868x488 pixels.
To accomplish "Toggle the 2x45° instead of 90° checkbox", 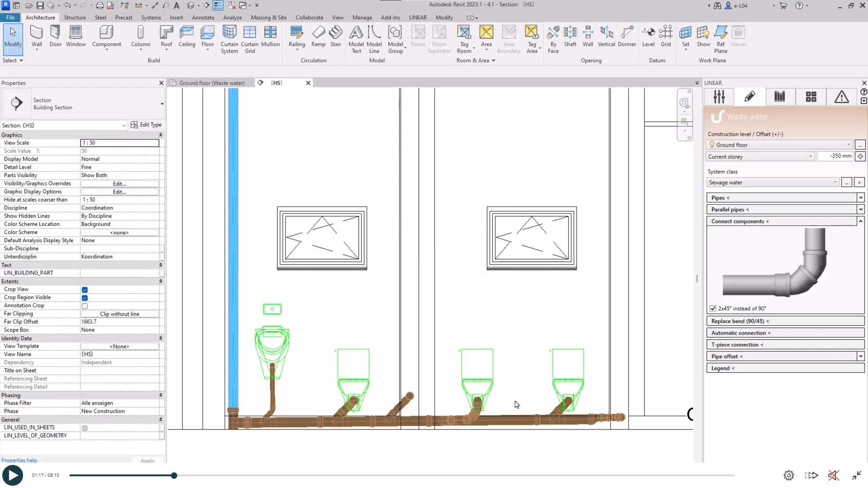I will coord(713,308).
